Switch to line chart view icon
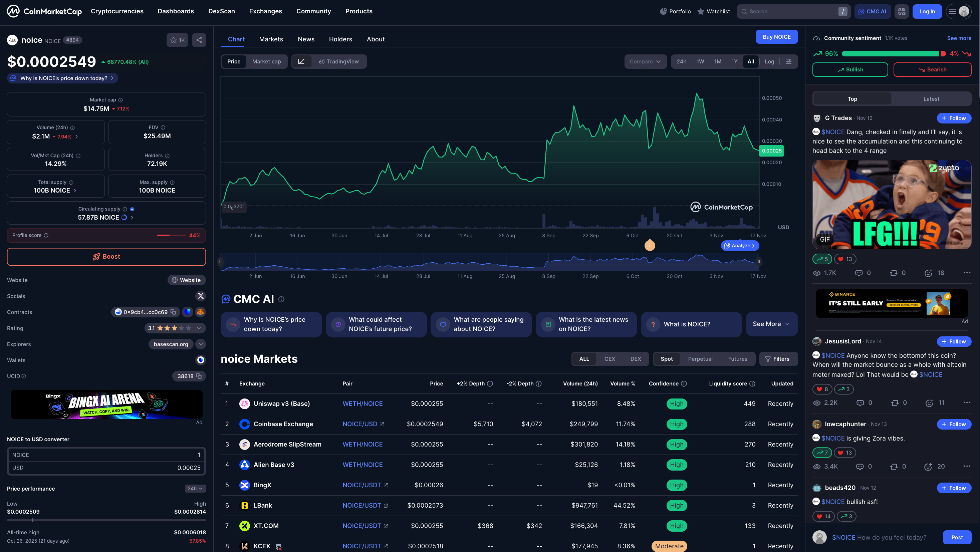Viewport: 980px width, 552px height. point(301,62)
